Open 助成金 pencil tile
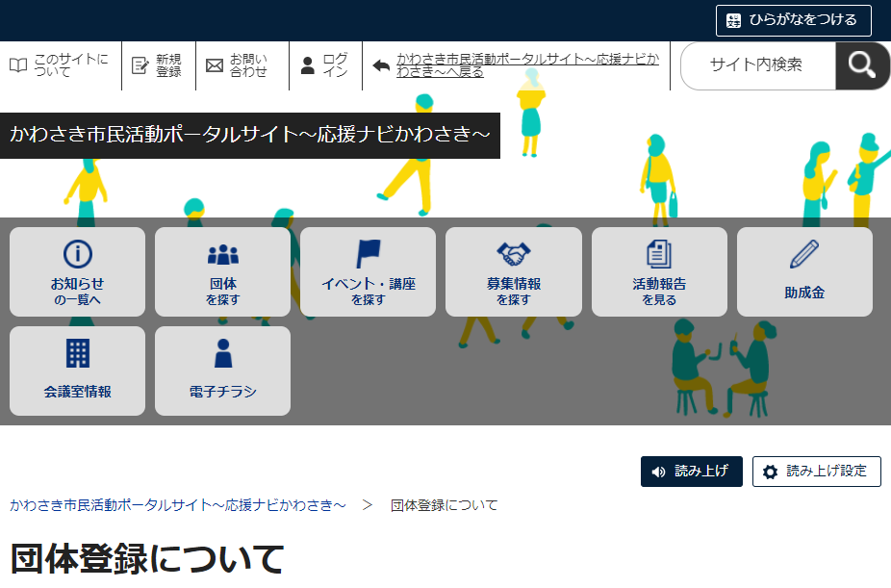The width and height of the screenshot is (891, 588). click(804, 271)
